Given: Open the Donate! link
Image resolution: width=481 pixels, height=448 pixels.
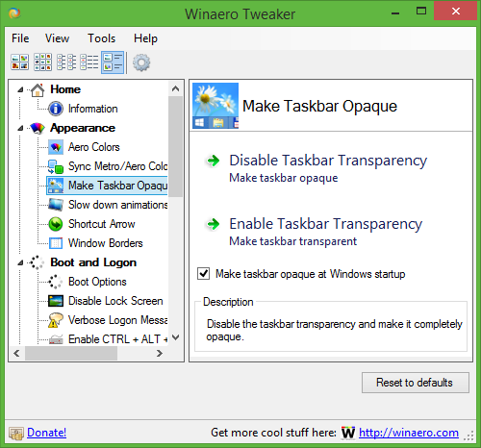Looking at the screenshot, I should coord(47,433).
